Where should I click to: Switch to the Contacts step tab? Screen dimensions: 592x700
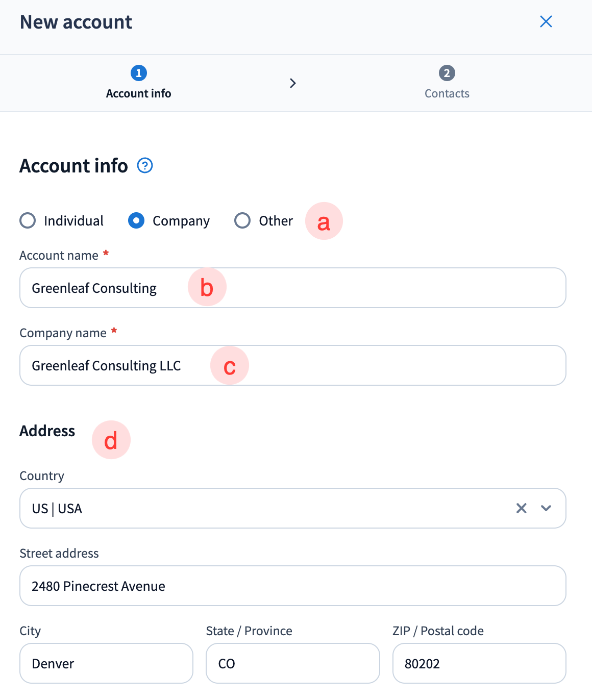447,93
